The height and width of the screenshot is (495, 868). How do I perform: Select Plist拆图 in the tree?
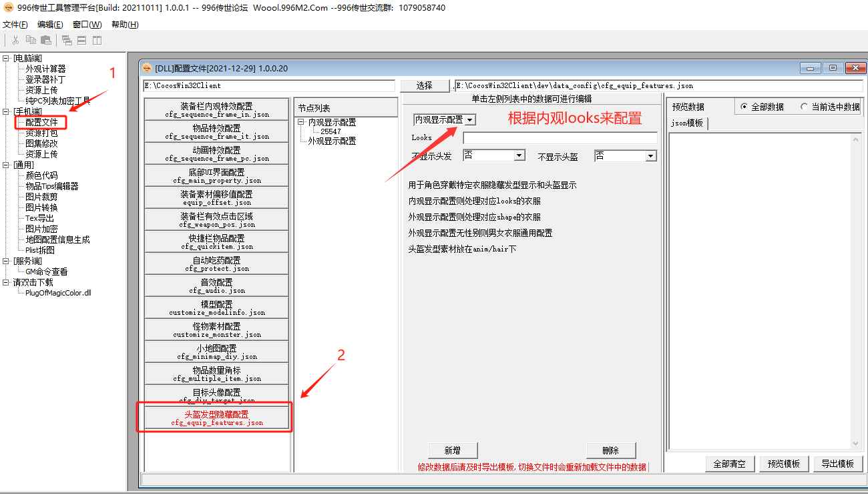(40, 250)
